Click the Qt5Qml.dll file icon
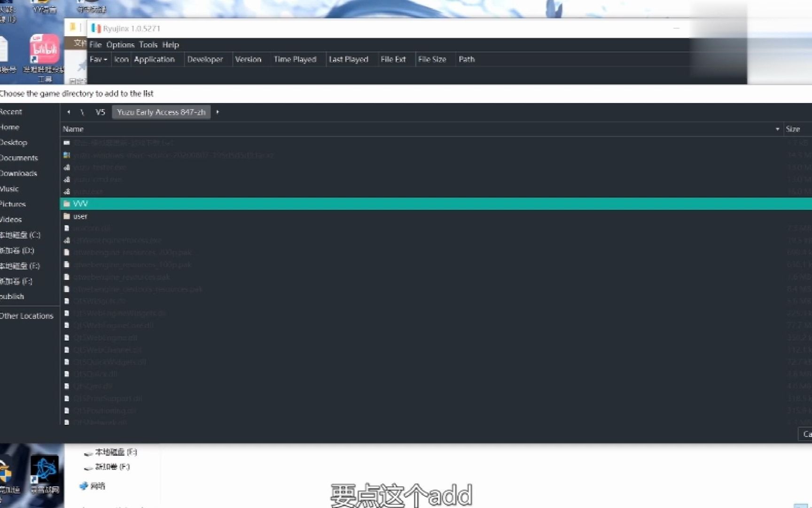Image resolution: width=812 pixels, height=508 pixels. (67, 386)
